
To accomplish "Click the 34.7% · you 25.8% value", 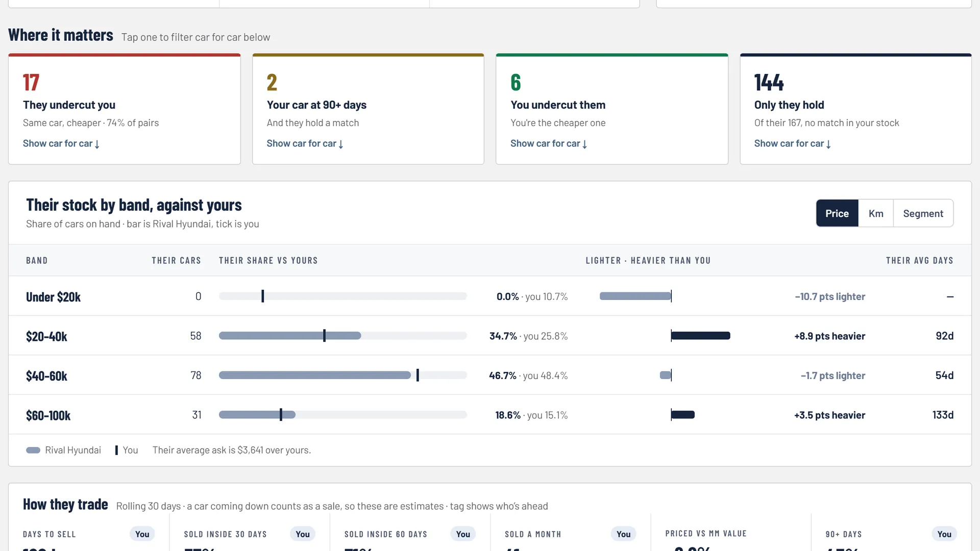I will tap(528, 336).
